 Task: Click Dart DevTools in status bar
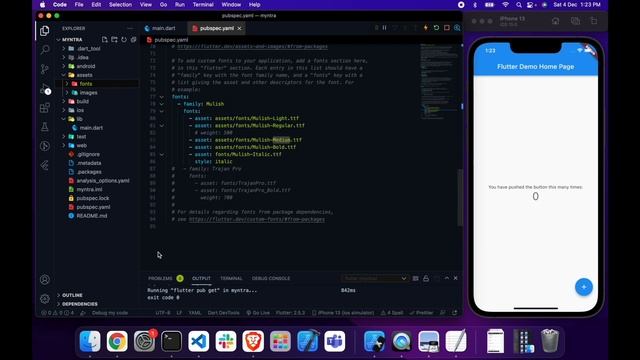(x=223, y=313)
